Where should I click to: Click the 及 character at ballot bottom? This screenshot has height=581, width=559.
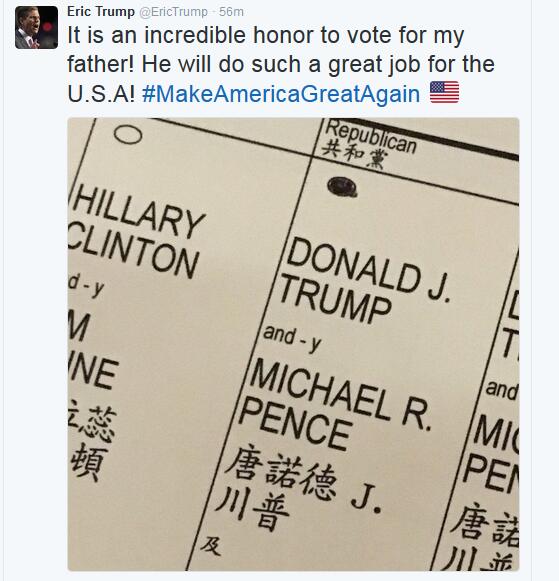pyautogui.click(x=211, y=546)
